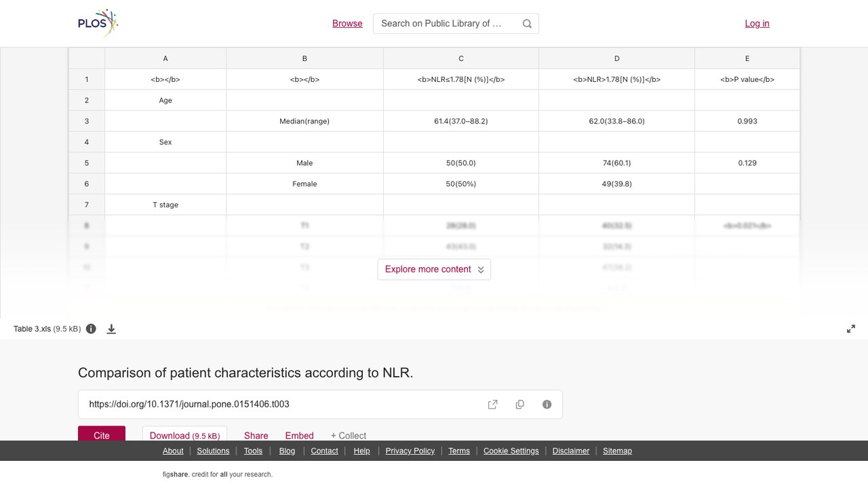The height and width of the screenshot is (488, 868).
Task: Open file info icon next to Table 3.xls
Action: click(x=91, y=329)
